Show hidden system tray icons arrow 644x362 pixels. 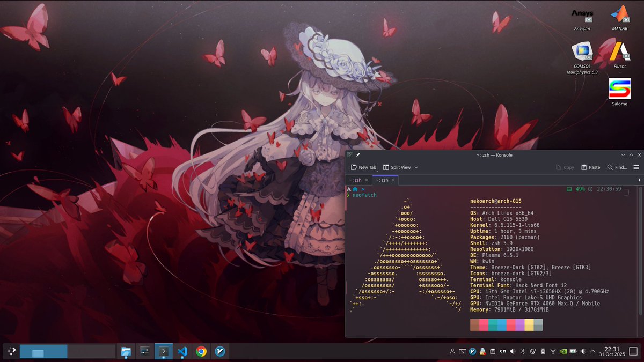(x=593, y=351)
